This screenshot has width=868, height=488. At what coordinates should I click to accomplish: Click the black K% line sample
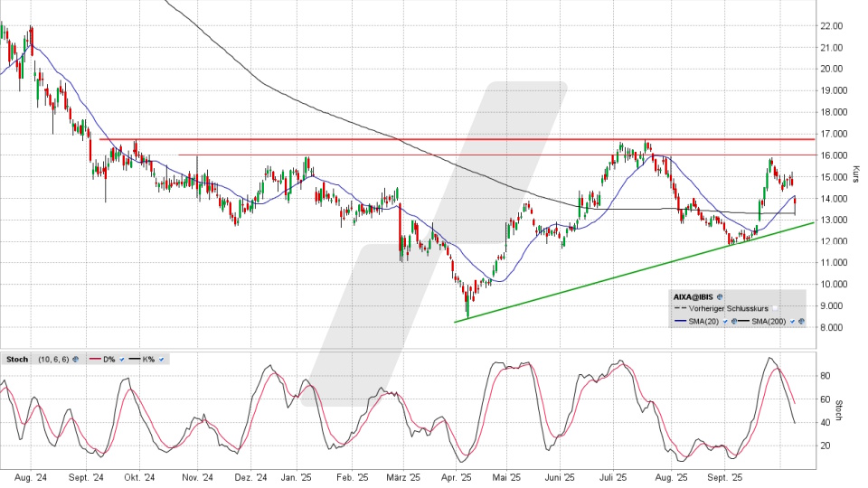pos(135,359)
